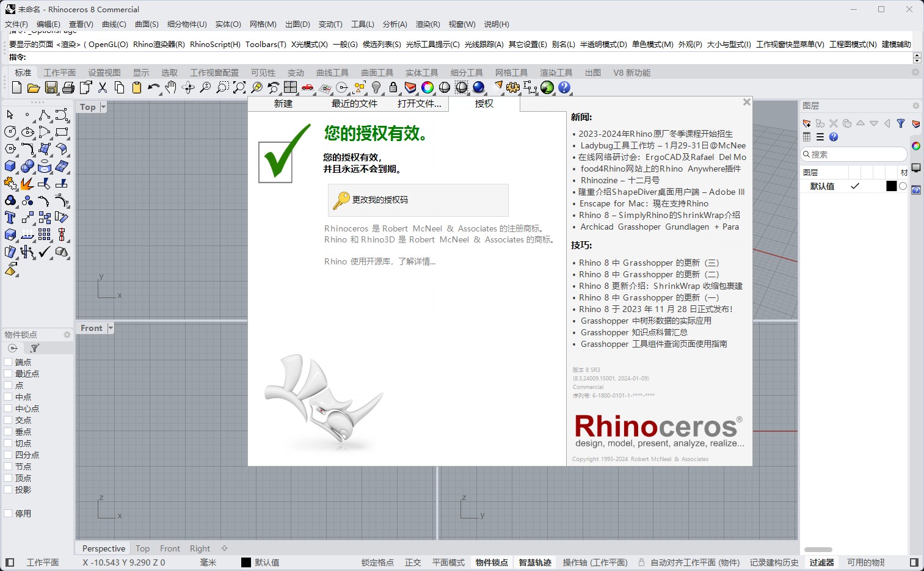The width and height of the screenshot is (924, 571).
Task: Click the status bar black layer swatch
Action: pyautogui.click(x=246, y=562)
